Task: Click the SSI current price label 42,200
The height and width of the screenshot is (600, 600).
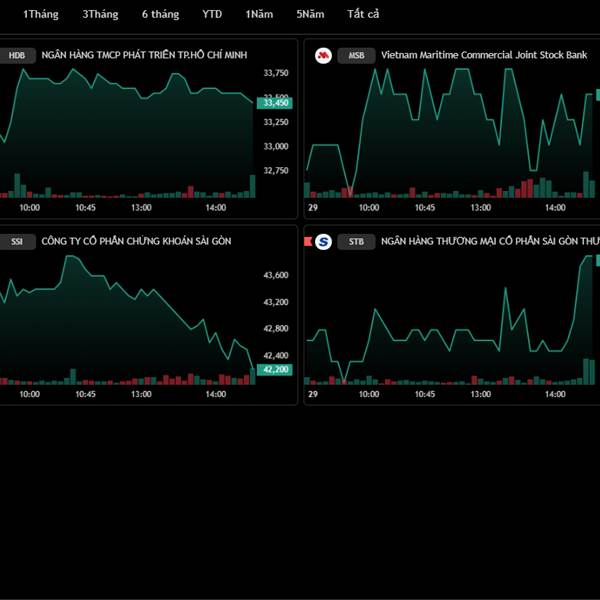Action: tap(275, 370)
